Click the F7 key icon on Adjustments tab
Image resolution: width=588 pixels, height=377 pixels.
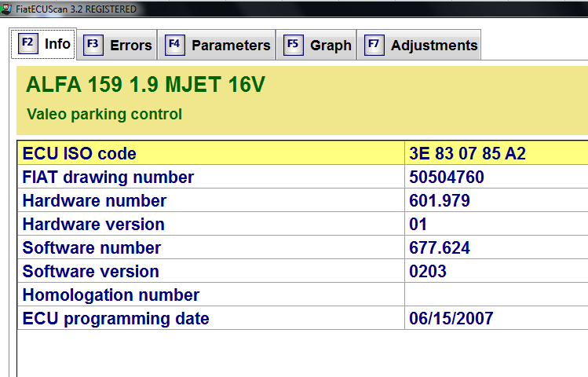pyautogui.click(x=374, y=45)
